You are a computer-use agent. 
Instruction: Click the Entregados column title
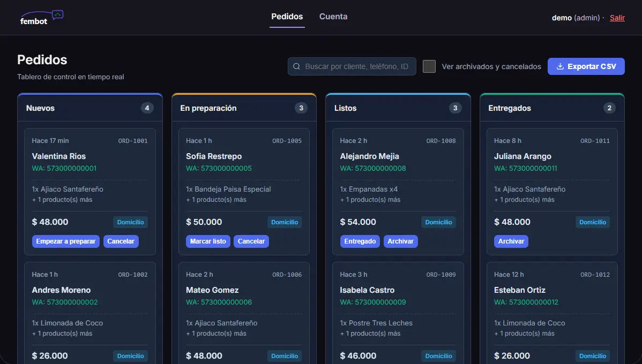[x=509, y=108]
